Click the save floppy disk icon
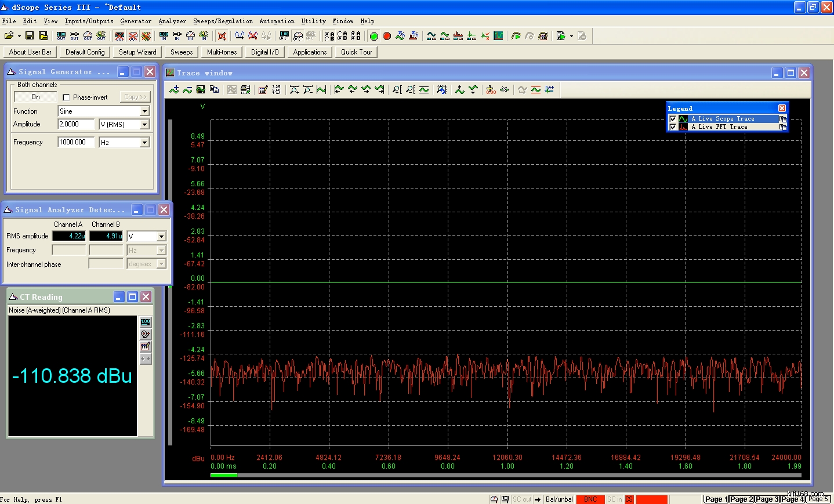 click(30, 36)
